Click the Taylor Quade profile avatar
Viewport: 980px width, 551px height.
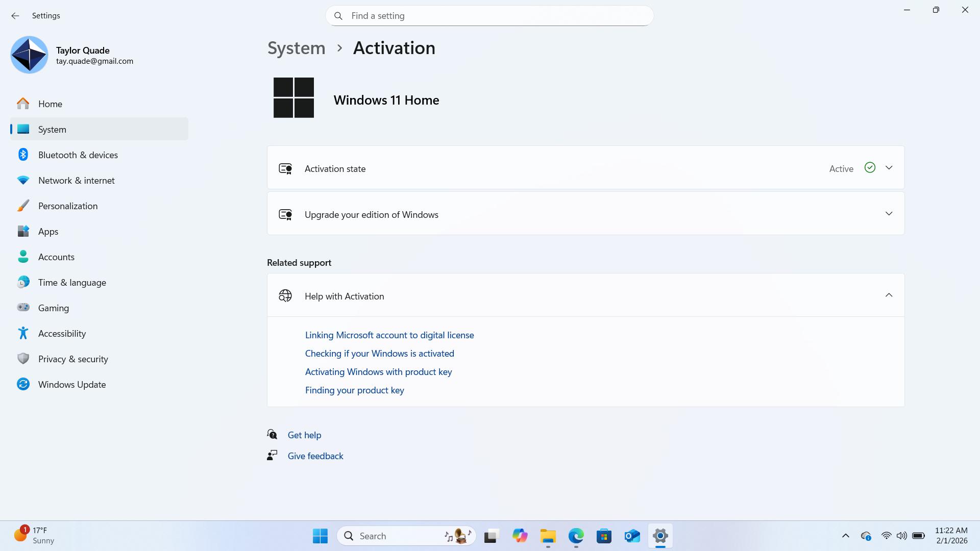[29, 55]
